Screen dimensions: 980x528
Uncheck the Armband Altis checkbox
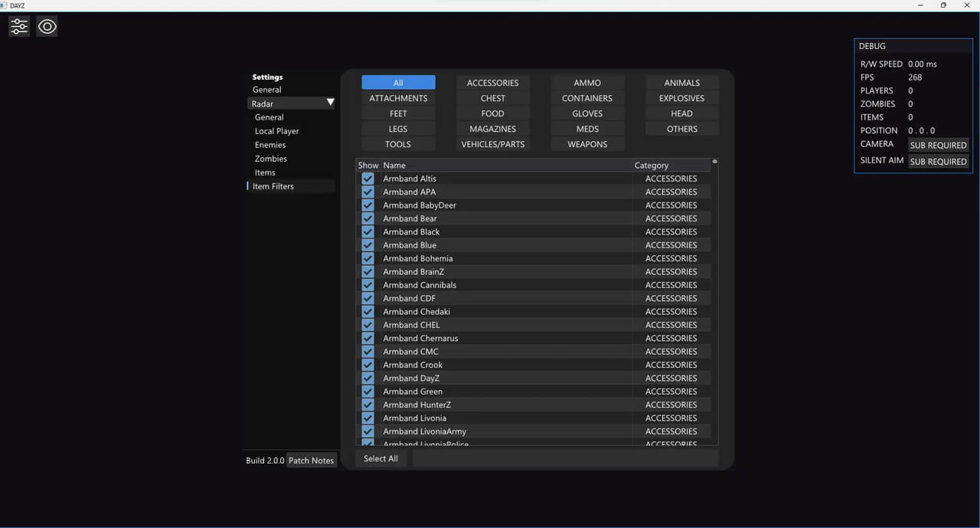(x=367, y=179)
